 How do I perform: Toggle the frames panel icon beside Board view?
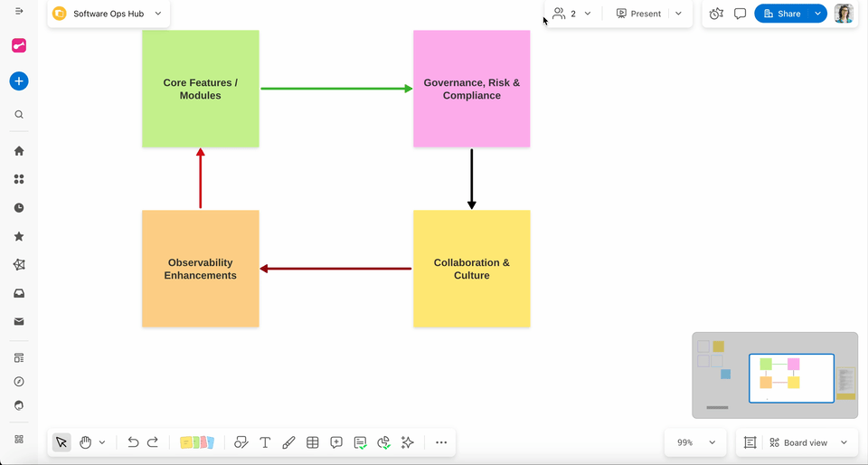pyautogui.click(x=750, y=442)
